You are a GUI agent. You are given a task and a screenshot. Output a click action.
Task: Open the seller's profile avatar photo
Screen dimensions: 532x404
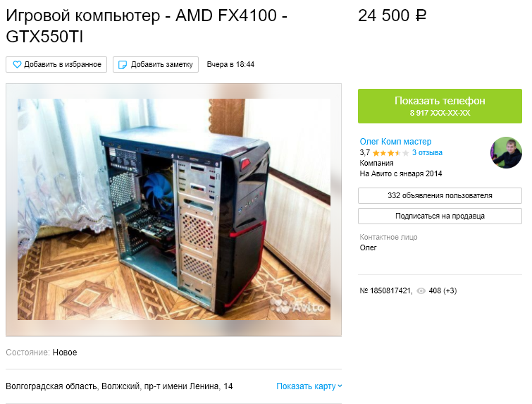point(506,153)
